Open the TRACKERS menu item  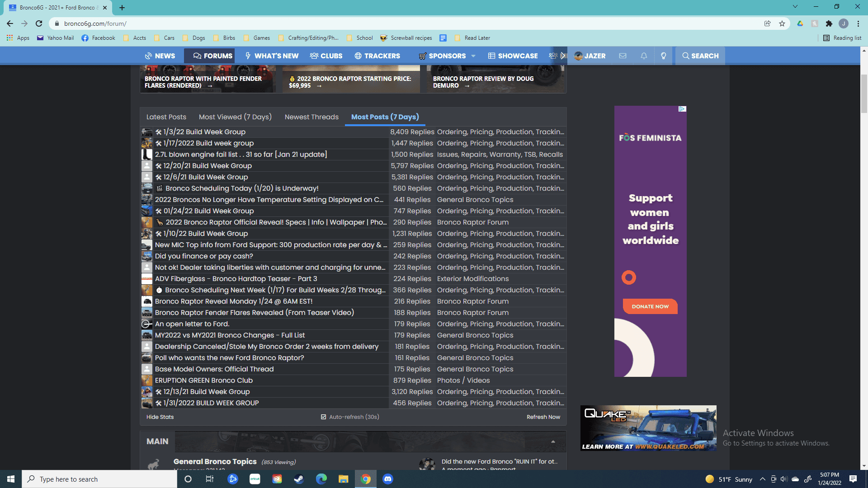coord(377,56)
